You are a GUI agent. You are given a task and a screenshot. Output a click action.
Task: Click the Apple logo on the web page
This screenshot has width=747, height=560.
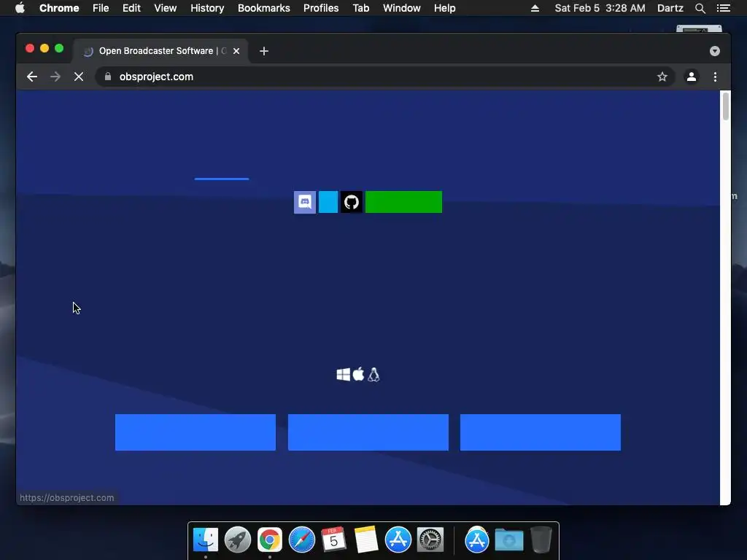point(358,374)
